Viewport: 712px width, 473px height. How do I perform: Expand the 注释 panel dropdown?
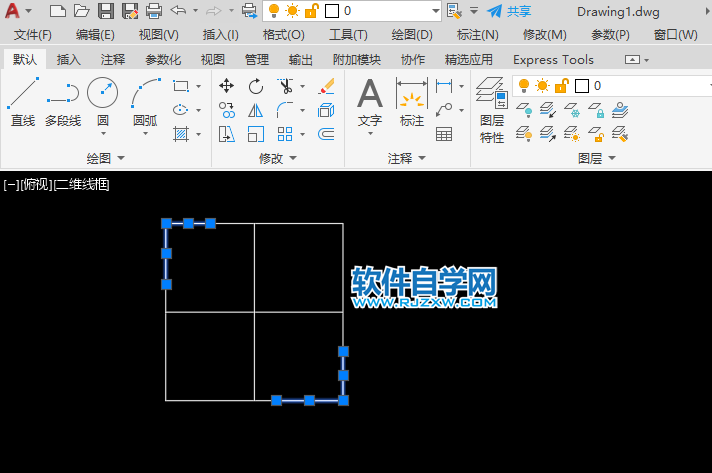[x=422, y=158]
